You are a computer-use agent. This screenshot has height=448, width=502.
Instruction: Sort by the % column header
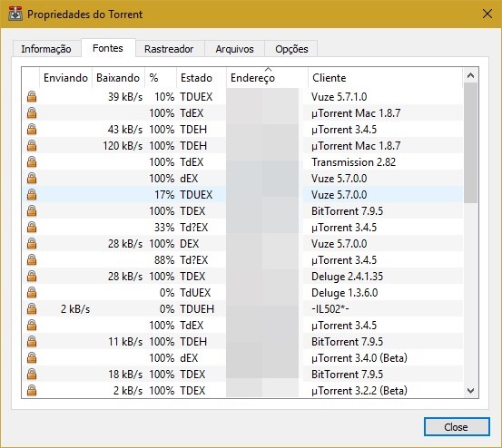click(161, 78)
